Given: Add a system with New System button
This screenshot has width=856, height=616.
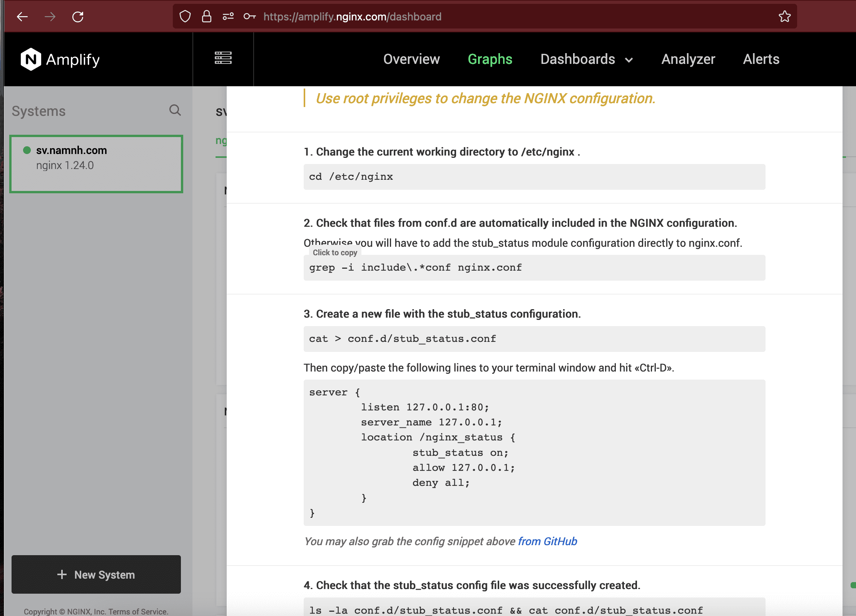Looking at the screenshot, I should click(x=96, y=574).
